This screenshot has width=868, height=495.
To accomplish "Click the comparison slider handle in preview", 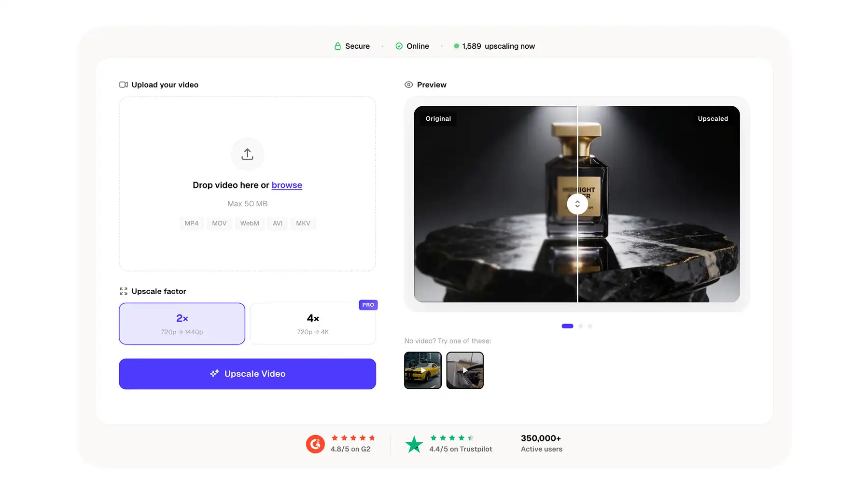I will (577, 204).
